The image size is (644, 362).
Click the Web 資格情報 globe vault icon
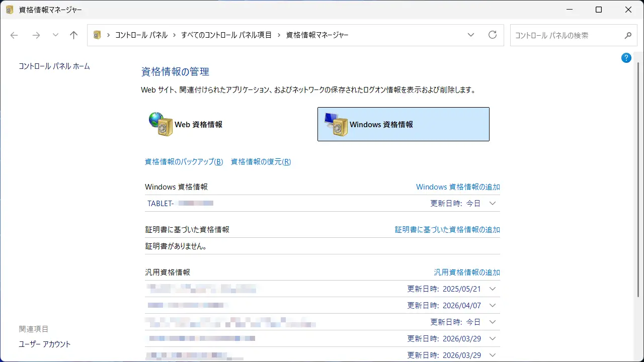point(160,124)
